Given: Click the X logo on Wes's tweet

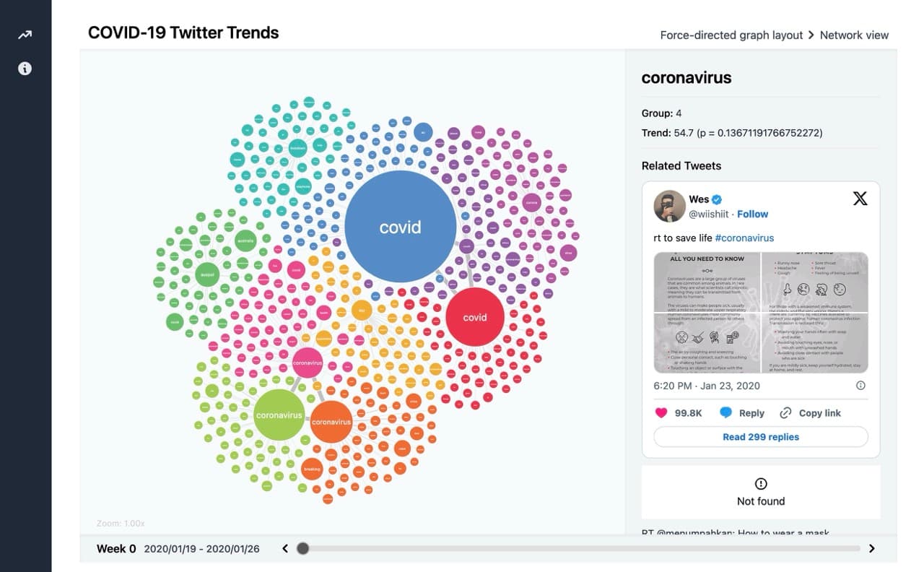Looking at the screenshot, I should 860,198.
